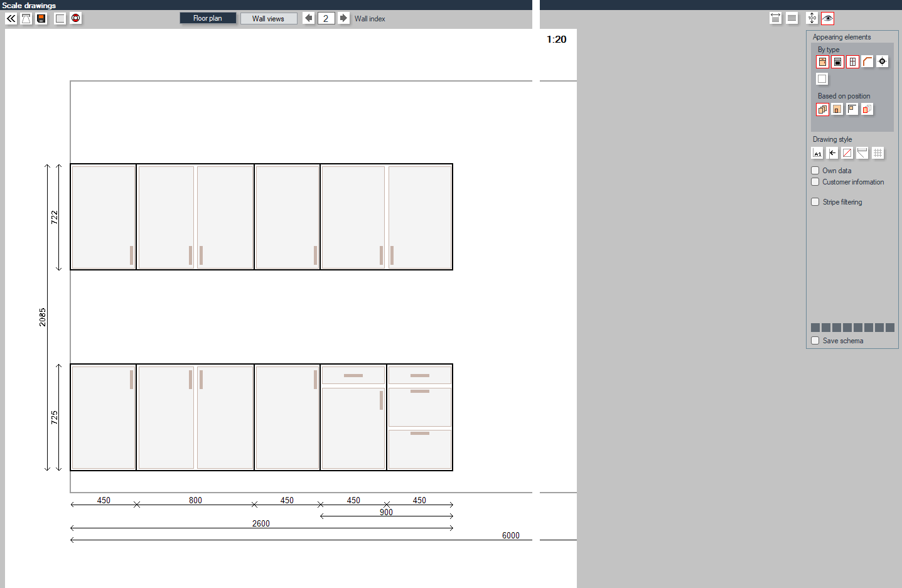This screenshot has width=902, height=588.
Task: Enable the Save schema checkbox
Action: 815,341
